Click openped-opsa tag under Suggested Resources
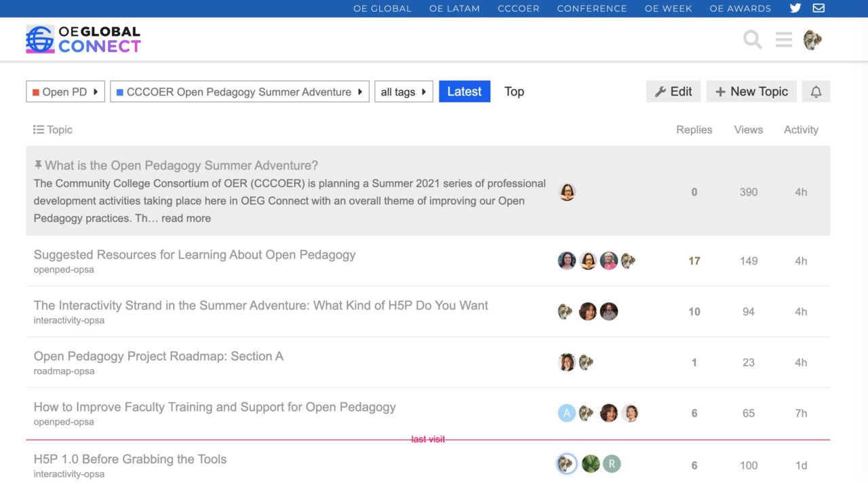This screenshot has width=868, height=483. coord(64,269)
